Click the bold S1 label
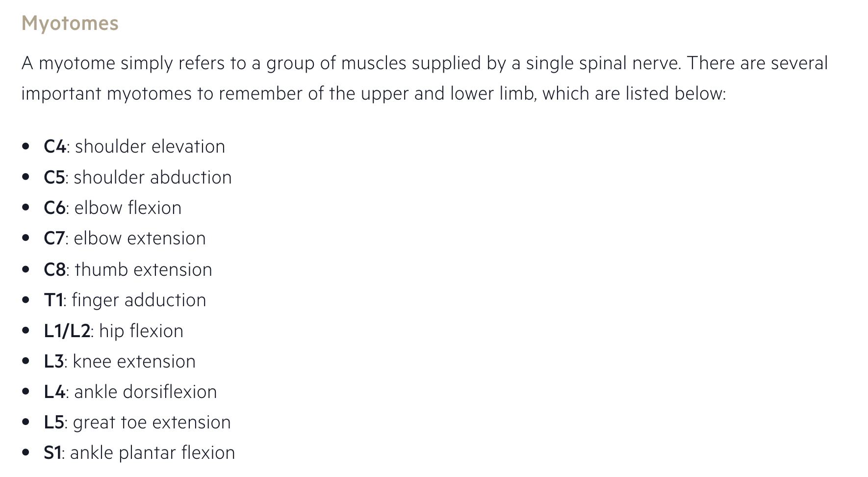 pyautogui.click(x=52, y=453)
